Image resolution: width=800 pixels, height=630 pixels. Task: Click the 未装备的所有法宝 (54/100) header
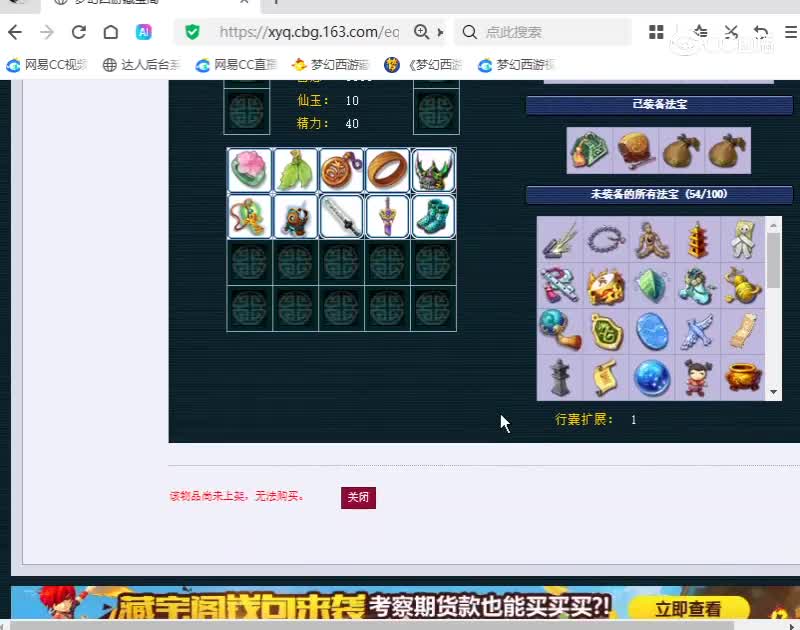(659, 194)
